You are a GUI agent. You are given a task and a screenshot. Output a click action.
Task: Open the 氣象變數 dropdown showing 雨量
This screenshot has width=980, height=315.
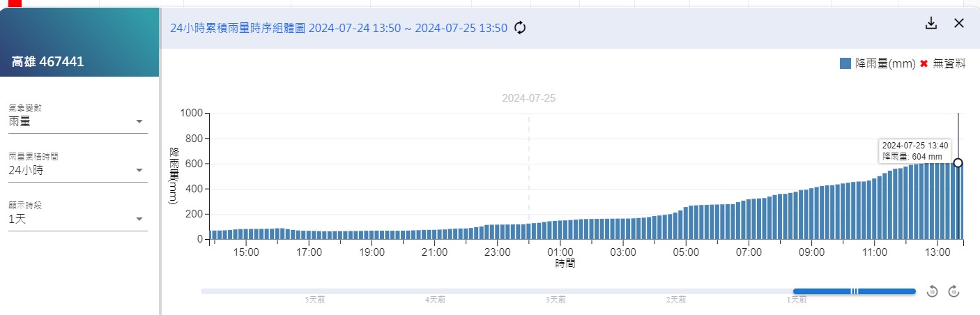pyautogui.click(x=78, y=122)
